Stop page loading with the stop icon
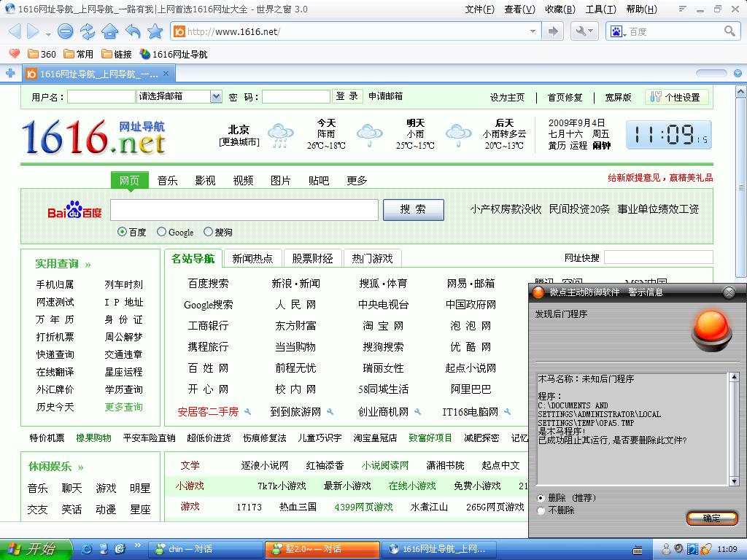This screenshot has width=747, height=560. click(65, 32)
